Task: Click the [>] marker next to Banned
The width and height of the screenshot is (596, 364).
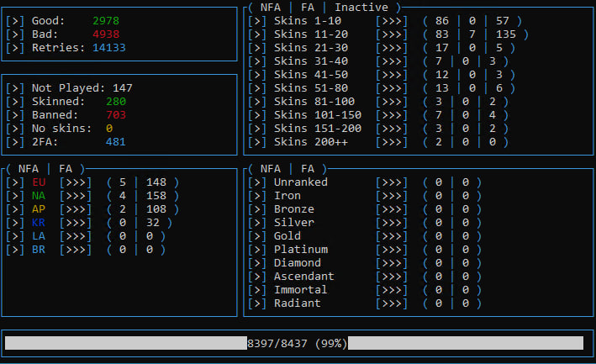Action: pyautogui.click(x=15, y=114)
